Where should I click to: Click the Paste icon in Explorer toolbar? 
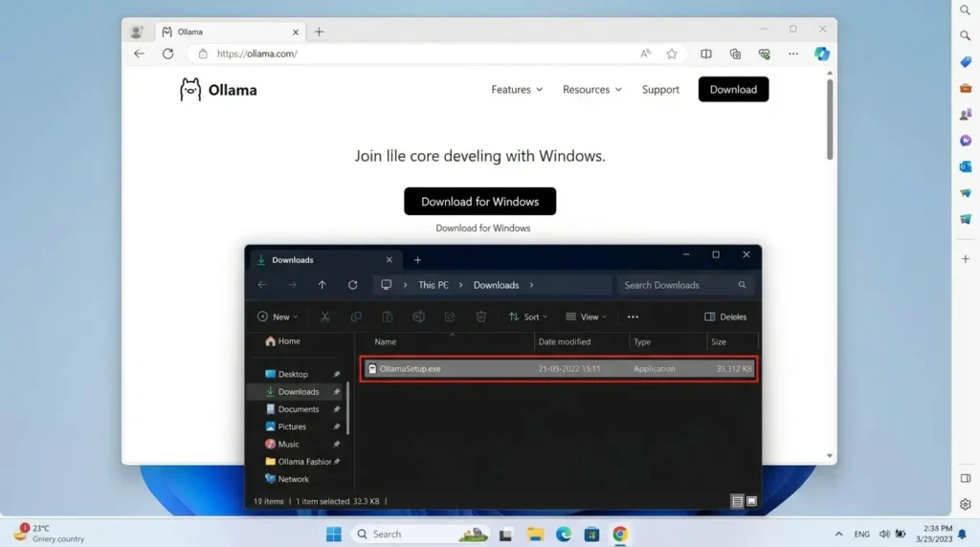388,317
